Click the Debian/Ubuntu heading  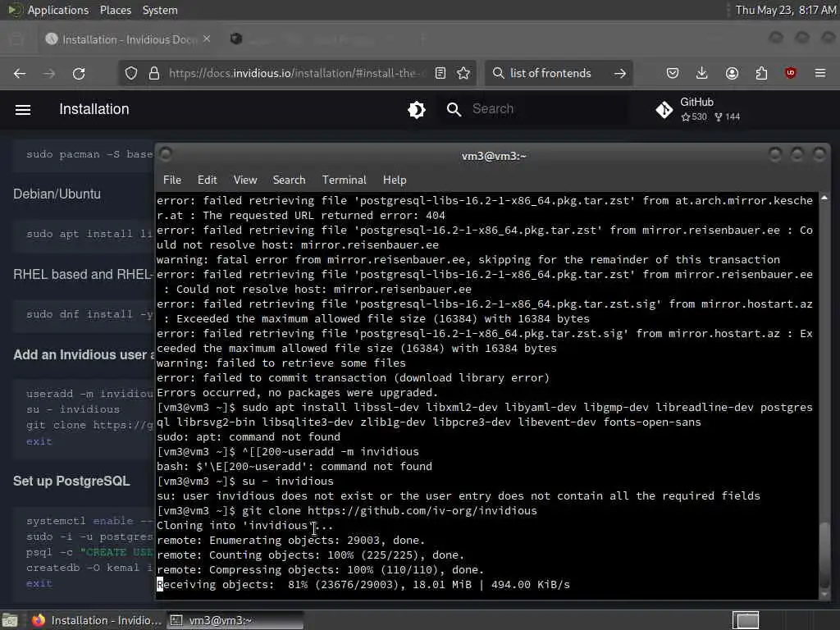coord(57,194)
